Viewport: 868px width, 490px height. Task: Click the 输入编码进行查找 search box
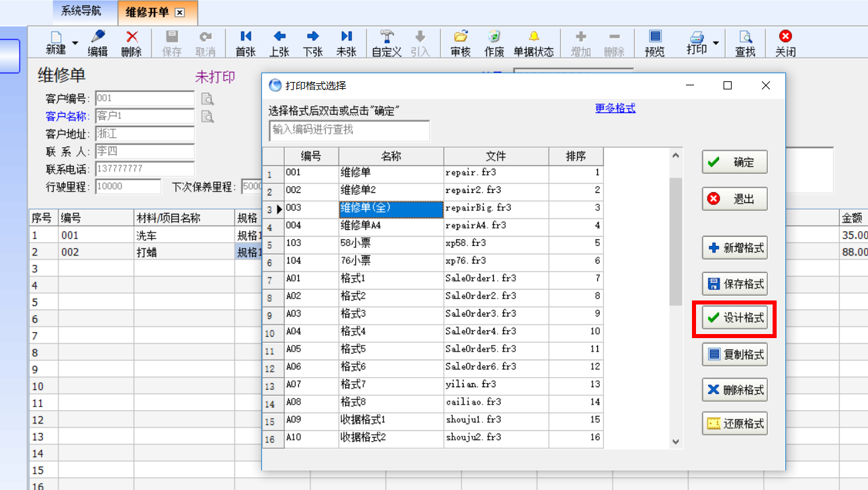click(349, 130)
